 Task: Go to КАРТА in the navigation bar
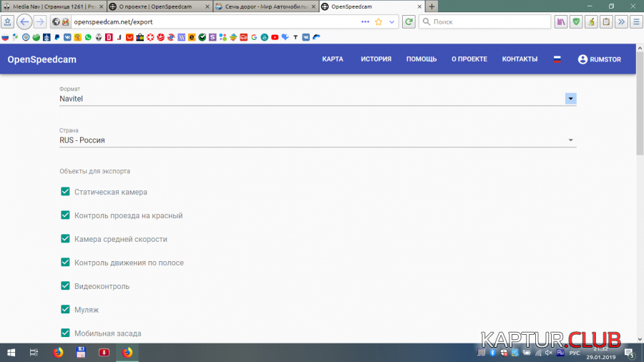pyautogui.click(x=333, y=59)
